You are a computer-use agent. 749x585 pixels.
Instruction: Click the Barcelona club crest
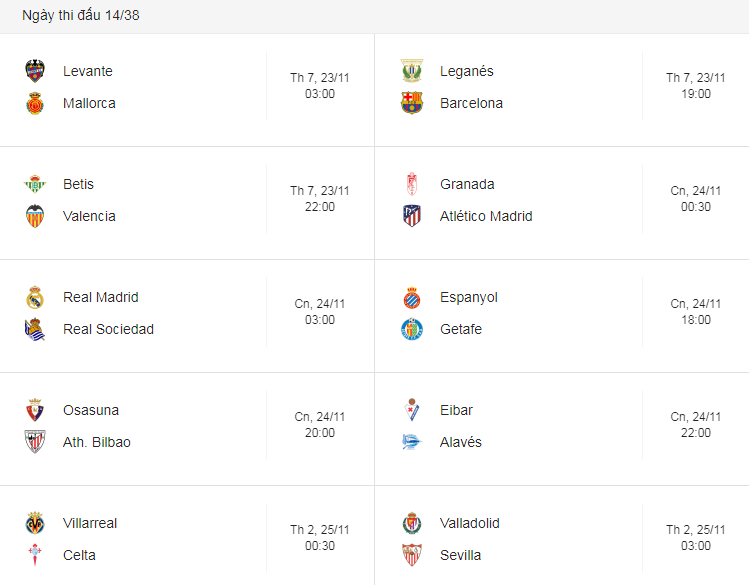[412, 103]
